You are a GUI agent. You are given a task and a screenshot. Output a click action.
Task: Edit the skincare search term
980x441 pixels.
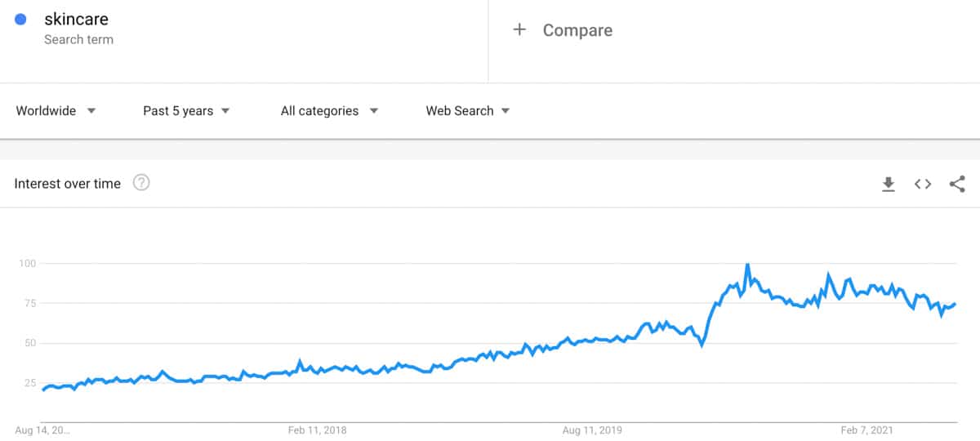point(76,19)
